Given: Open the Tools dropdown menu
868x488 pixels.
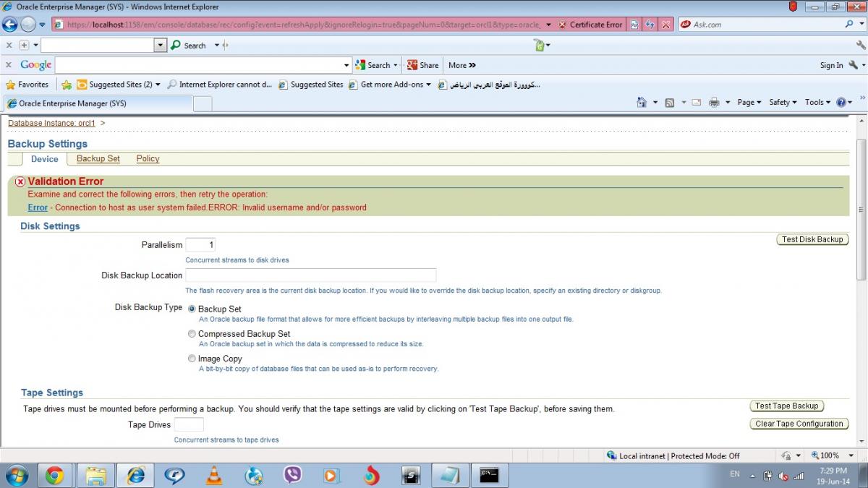Looking at the screenshot, I should [817, 103].
